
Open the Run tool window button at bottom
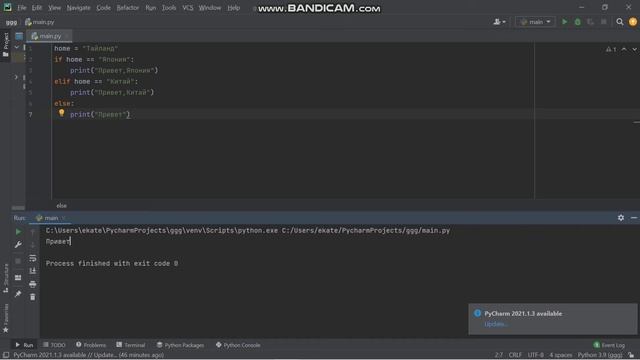coord(24,345)
